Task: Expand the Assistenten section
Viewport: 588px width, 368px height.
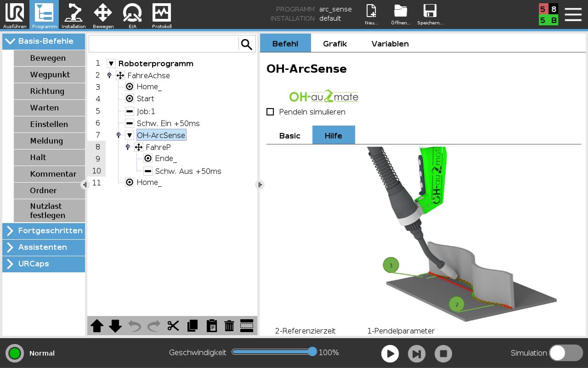Action: tap(44, 247)
